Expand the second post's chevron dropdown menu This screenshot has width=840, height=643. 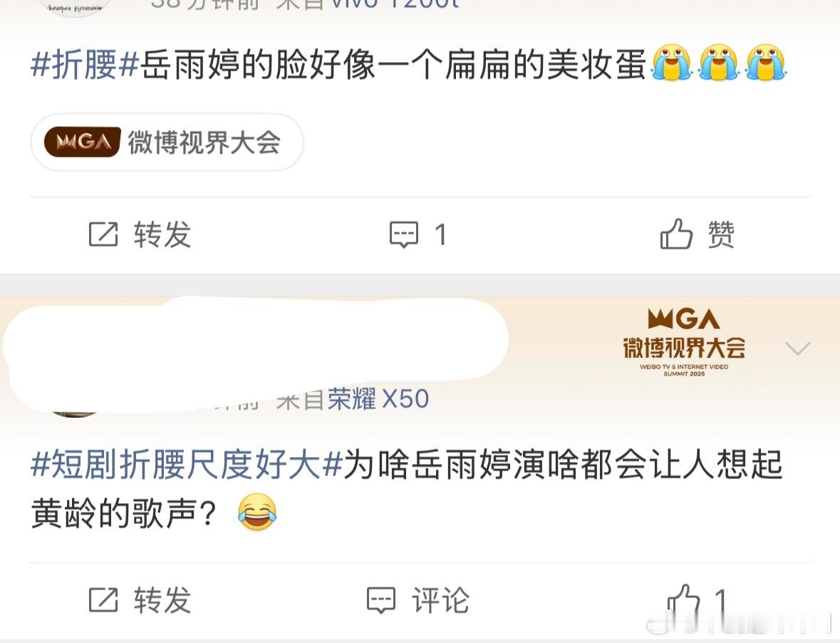coord(797,349)
